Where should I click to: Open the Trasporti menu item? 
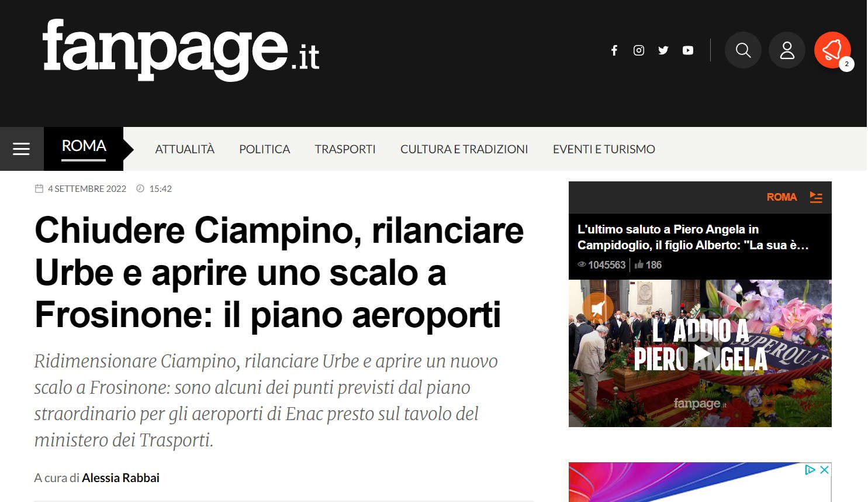click(x=345, y=149)
